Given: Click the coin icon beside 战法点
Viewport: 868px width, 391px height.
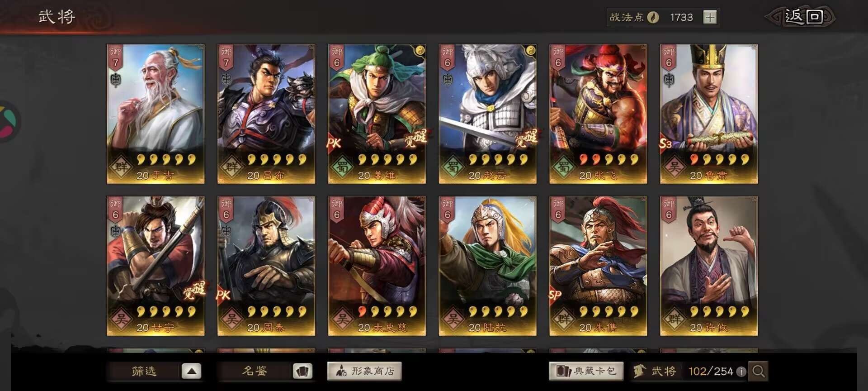Looking at the screenshot, I should 653,17.
